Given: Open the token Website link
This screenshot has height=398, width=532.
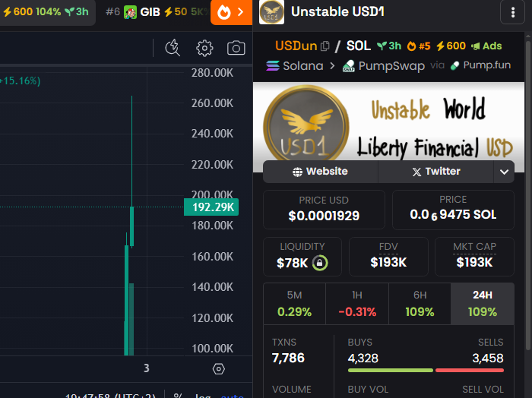Looking at the screenshot, I should 320,172.
